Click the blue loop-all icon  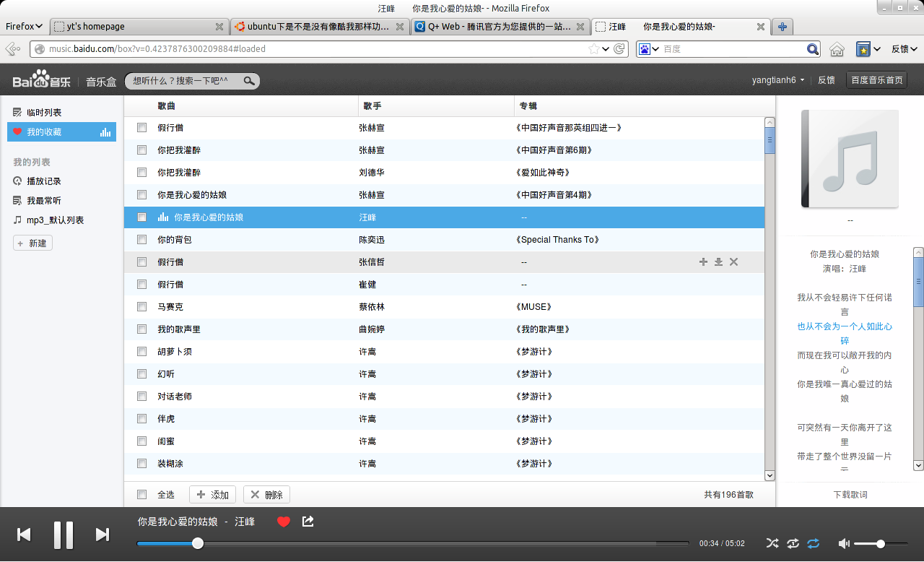(814, 543)
